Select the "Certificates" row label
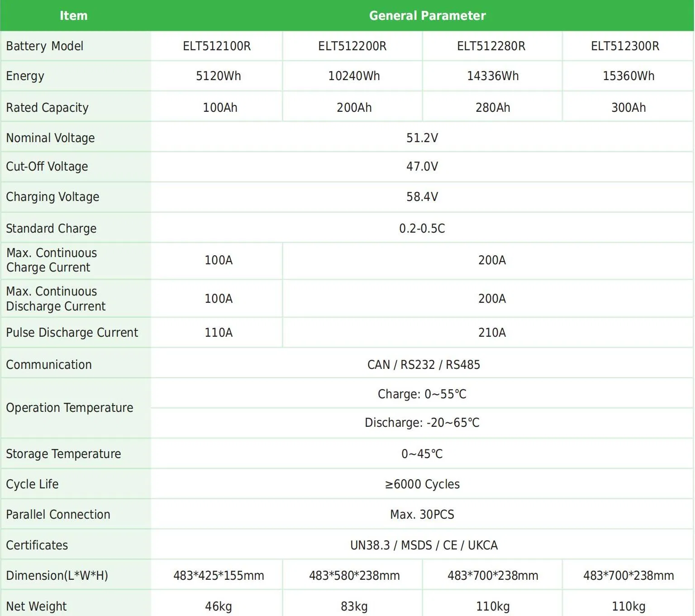 pyautogui.click(x=37, y=545)
